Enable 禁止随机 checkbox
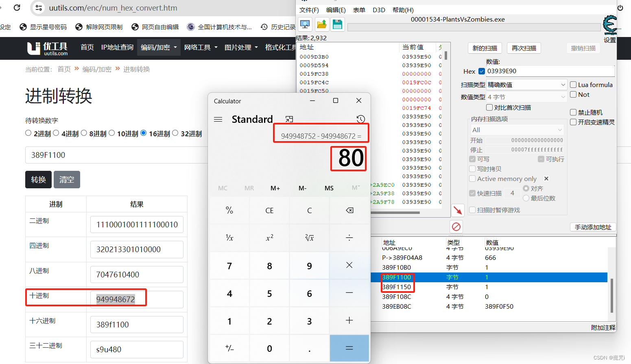This screenshot has height=364, width=631. point(573,112)
